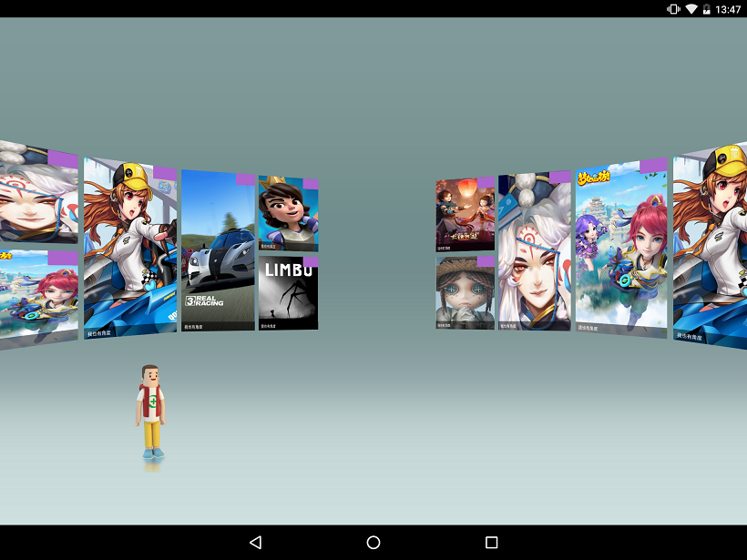Image resolution: width=747 pixels, height=560 pixels.
Task: Tap the vibrate mode status icon
Action: click(673, 9)
